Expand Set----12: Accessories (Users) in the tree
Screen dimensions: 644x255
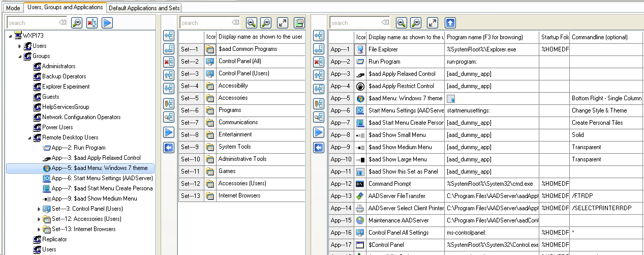coord(40,219)
